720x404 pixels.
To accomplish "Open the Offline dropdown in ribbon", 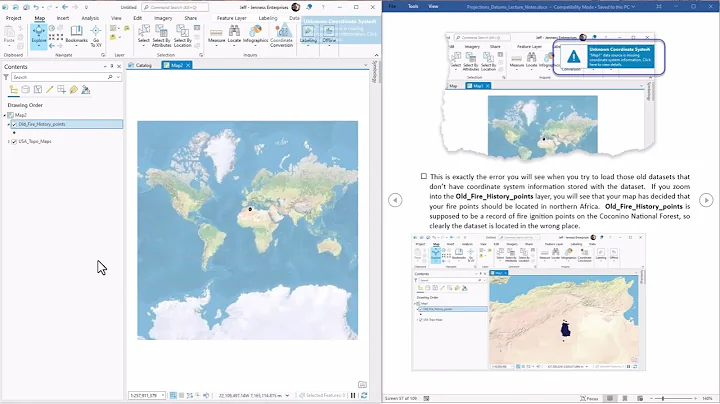I will click(329, 35).
